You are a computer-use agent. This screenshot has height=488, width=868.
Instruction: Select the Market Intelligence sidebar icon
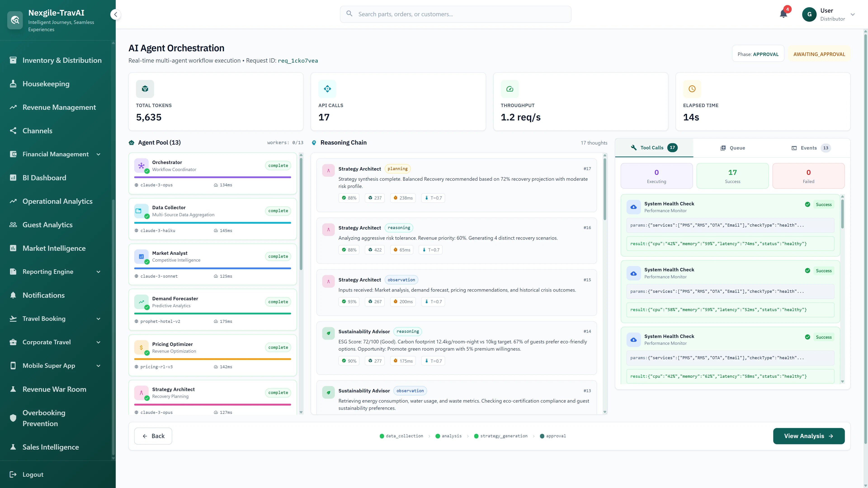(x=13, y=248)
